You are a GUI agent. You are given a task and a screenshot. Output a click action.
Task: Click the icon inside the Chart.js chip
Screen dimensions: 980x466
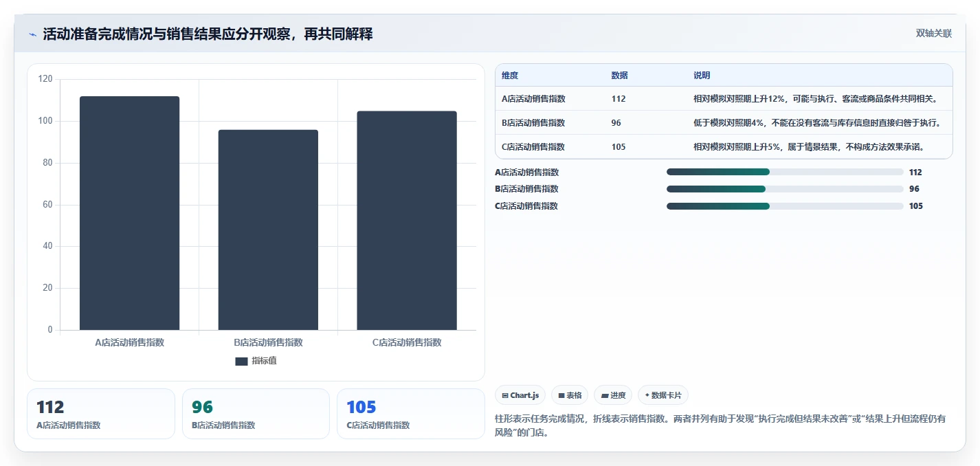(x=505, y=396)
